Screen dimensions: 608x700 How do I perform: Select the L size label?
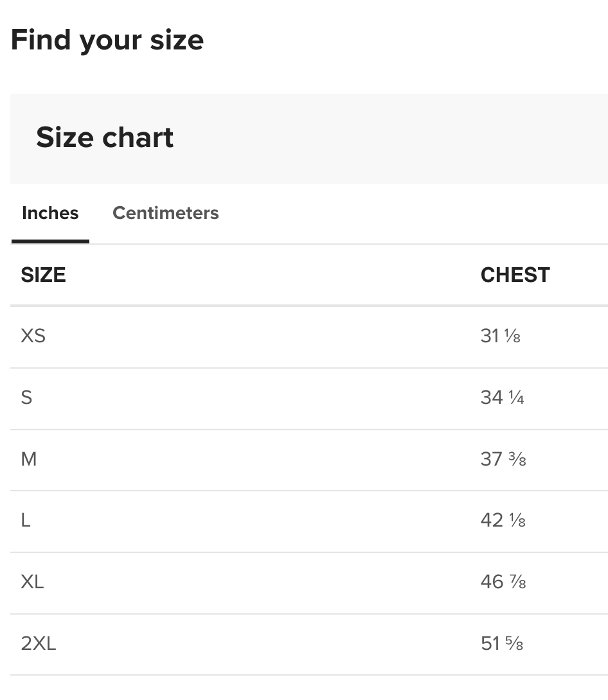(x=26, y=520)
